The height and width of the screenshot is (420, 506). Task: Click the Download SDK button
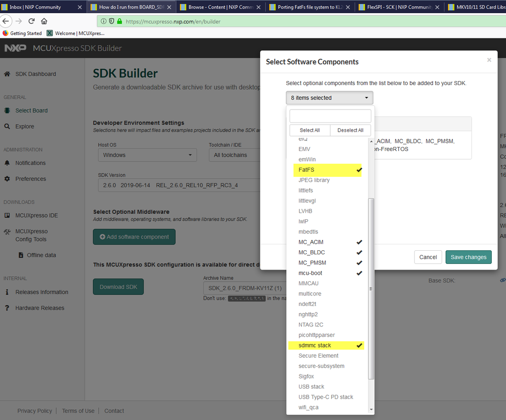(119, 287)
